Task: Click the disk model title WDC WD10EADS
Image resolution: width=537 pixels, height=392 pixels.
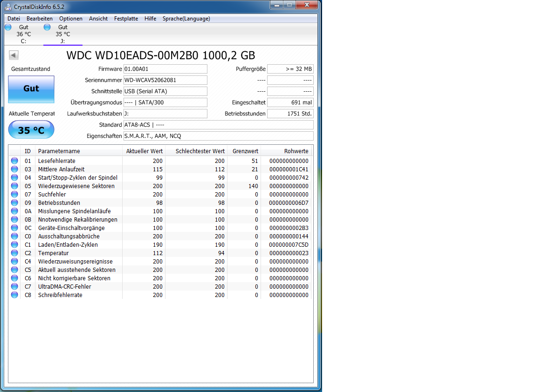Action: pos(161,55)
